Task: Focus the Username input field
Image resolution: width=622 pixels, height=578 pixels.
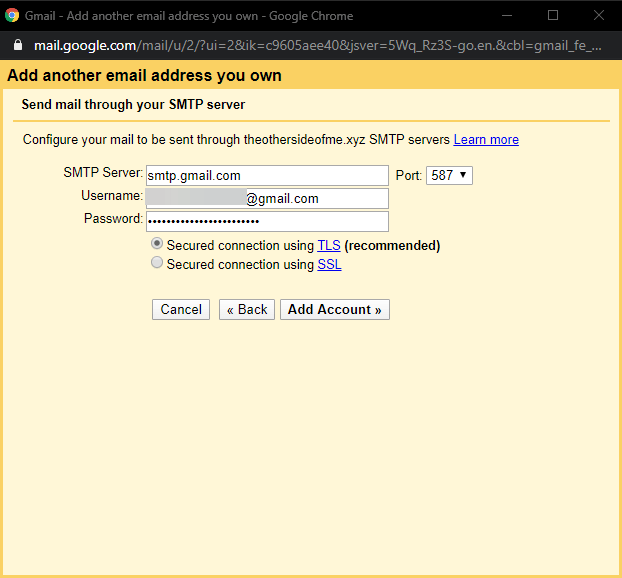Action: pyautogui.click(x=267, y=198)
